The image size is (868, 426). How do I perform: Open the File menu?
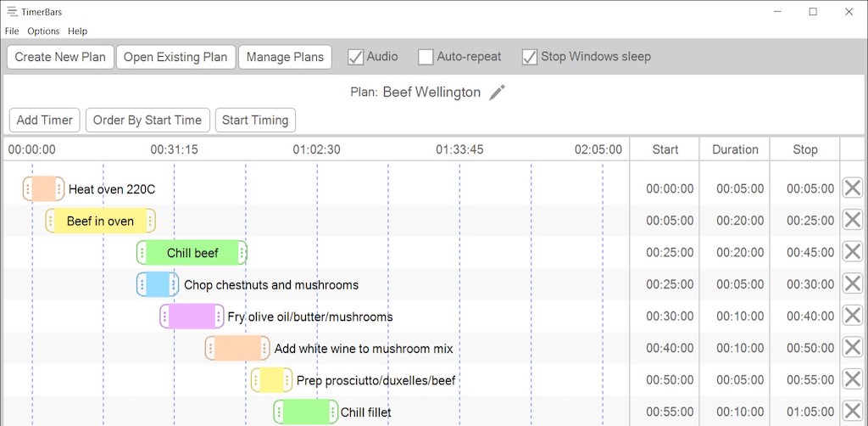12,31
